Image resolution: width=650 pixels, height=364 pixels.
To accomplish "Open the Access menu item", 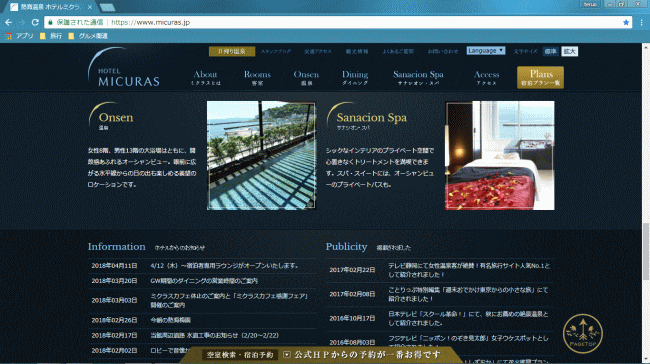I will tap(486, 78).
